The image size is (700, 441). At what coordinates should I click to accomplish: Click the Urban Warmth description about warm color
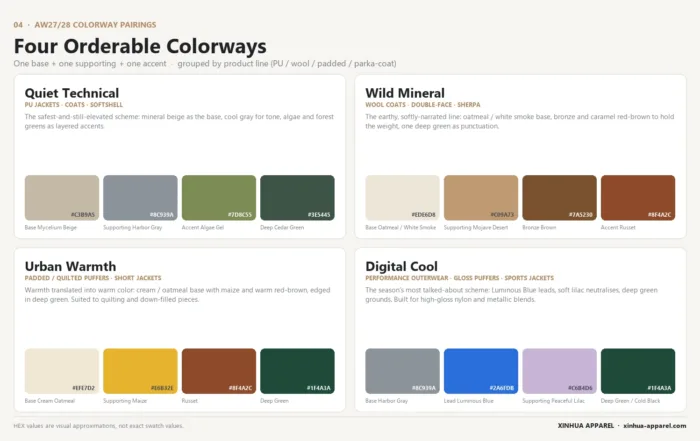[x=177, y=295]
